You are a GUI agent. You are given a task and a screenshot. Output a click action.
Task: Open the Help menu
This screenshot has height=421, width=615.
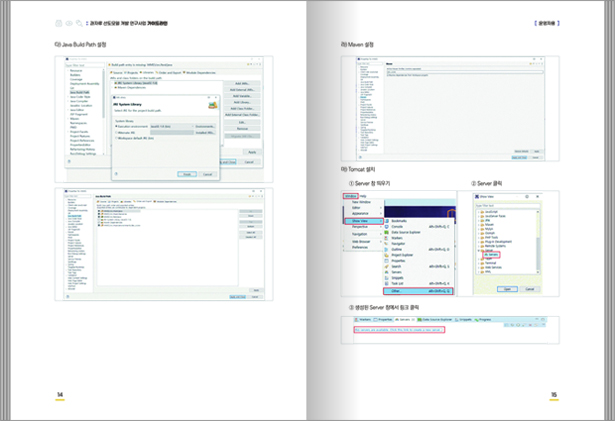[363, 196]
